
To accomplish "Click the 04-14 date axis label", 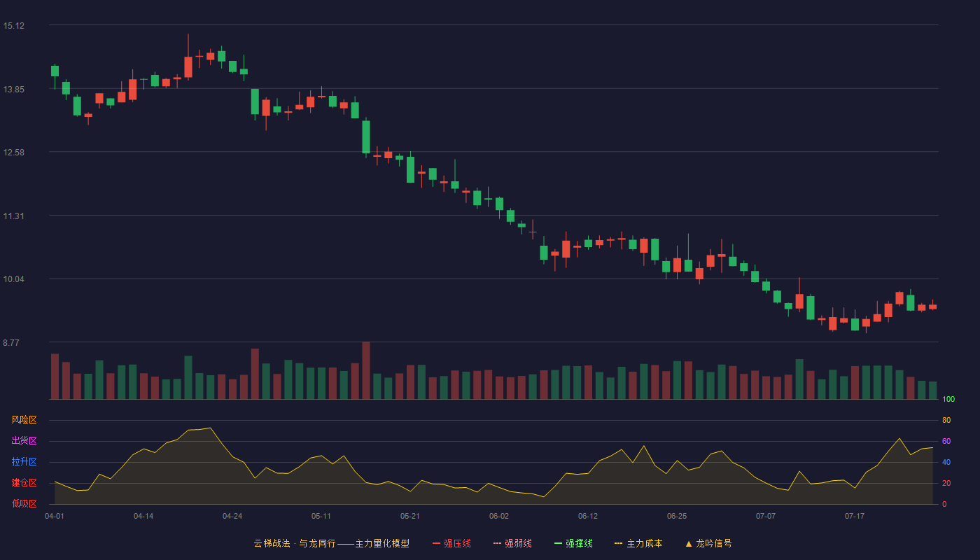I will [x=143, y=516].
